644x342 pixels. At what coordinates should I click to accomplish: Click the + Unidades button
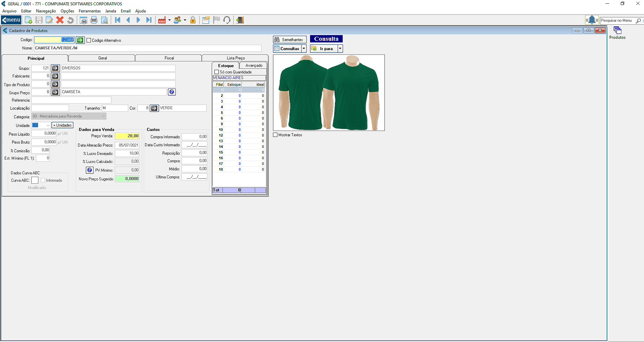click(x=62, y=125)
